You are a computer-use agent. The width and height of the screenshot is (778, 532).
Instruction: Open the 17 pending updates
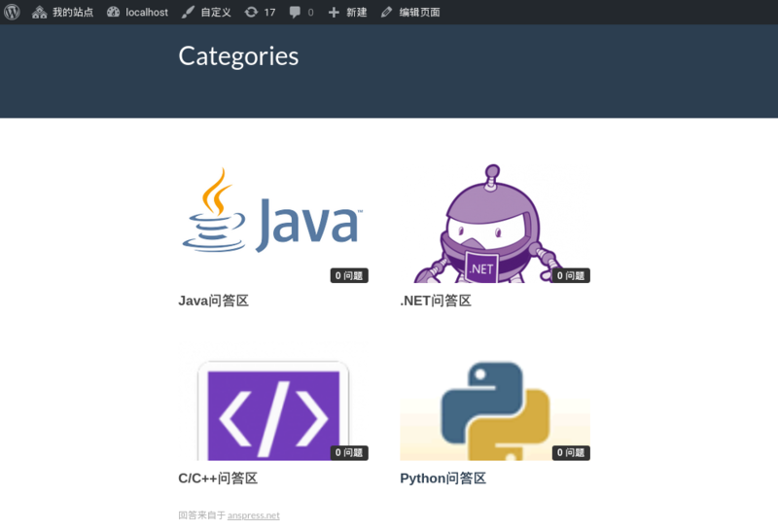pyautogui.click(x=260, y=12)
